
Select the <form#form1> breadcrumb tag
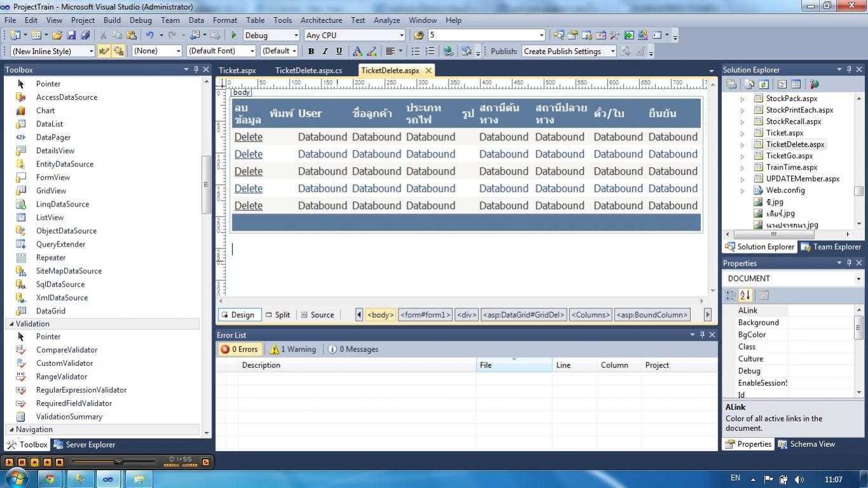(425, 315)
